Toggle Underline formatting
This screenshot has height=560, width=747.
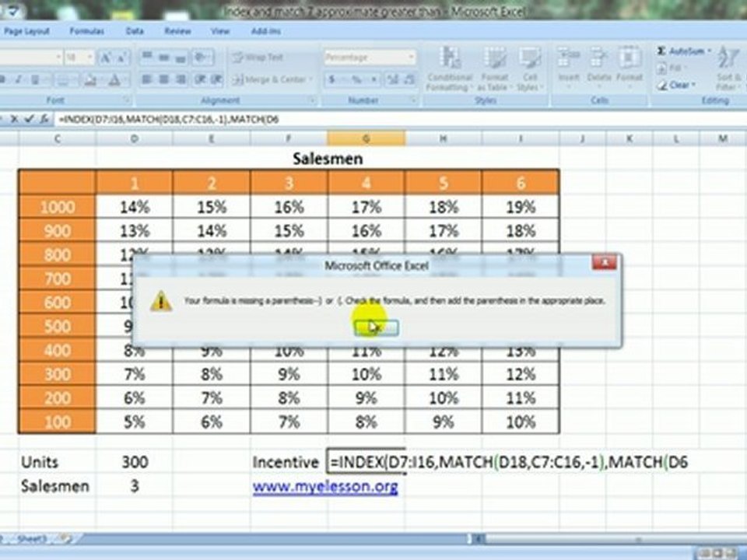pos(35,79)
